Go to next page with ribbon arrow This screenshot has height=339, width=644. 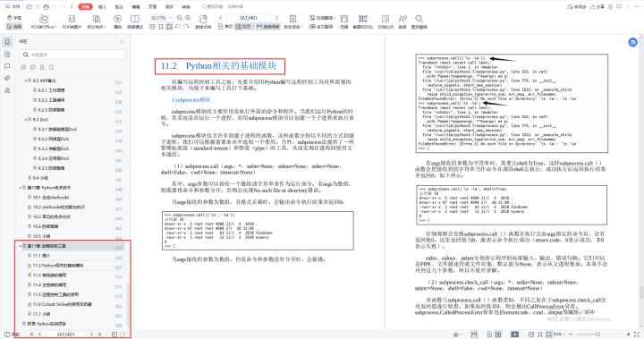[x=276, y=18]
